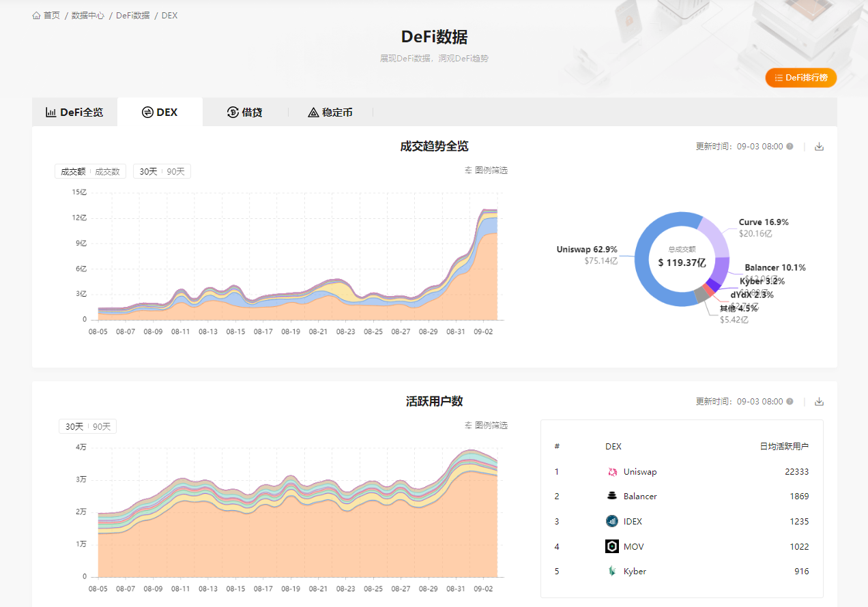Select the 稳定币 tab
Viewport: 868px width, 607px height.
point(330,112)
